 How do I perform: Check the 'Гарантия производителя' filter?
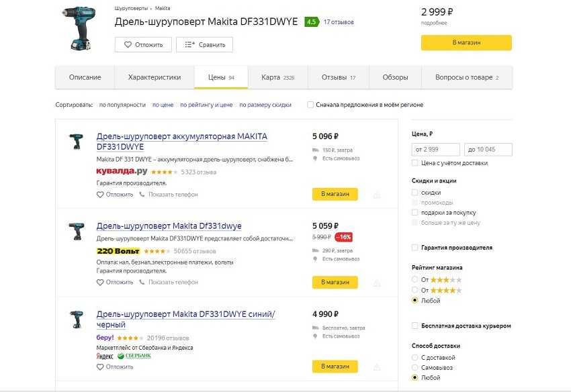click(x=415, y=248)
